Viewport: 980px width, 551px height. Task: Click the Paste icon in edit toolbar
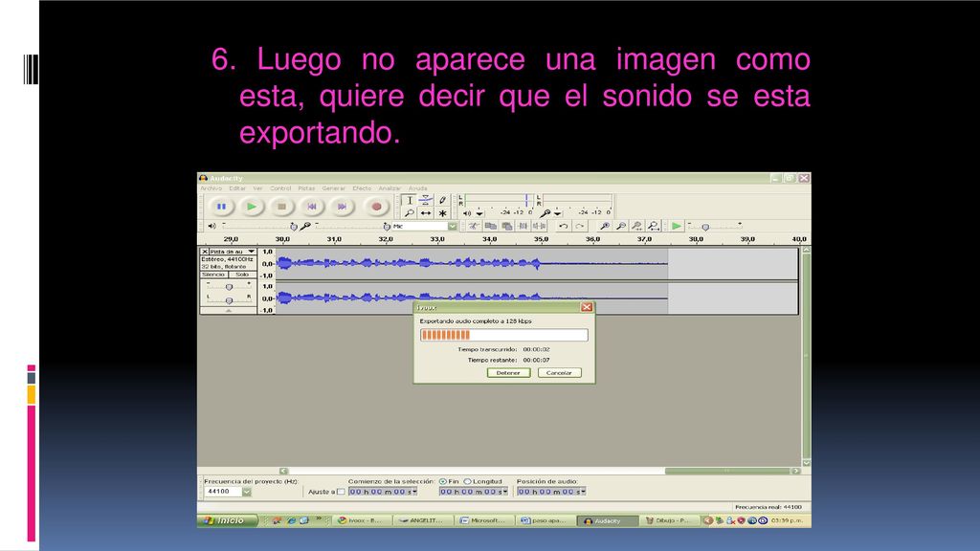tap(507, 226)
